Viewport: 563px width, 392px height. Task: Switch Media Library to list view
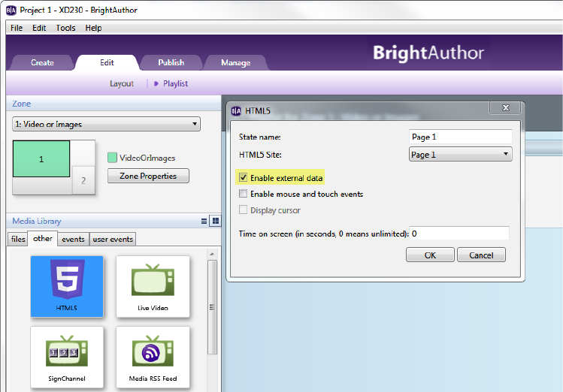pos(204,221)
